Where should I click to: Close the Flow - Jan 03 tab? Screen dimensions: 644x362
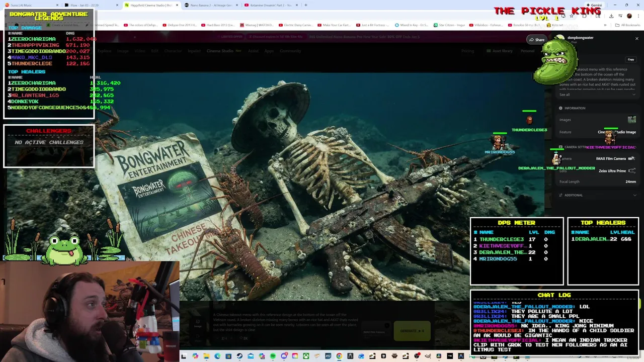coord(117,5)
